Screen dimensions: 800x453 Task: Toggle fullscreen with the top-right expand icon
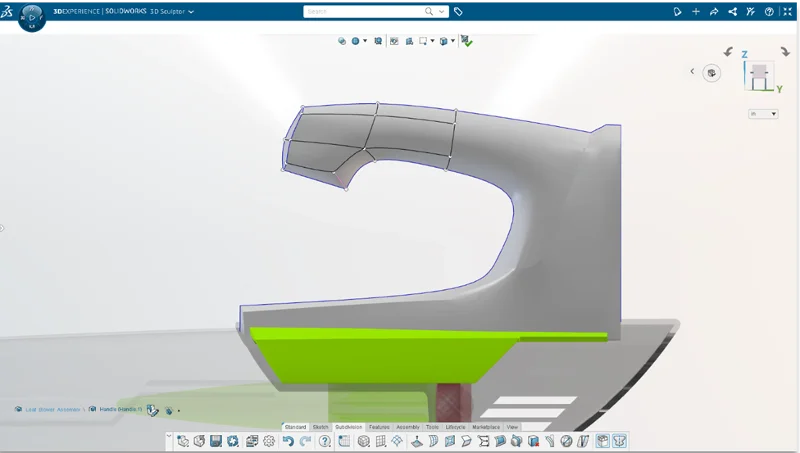point(786,12)
